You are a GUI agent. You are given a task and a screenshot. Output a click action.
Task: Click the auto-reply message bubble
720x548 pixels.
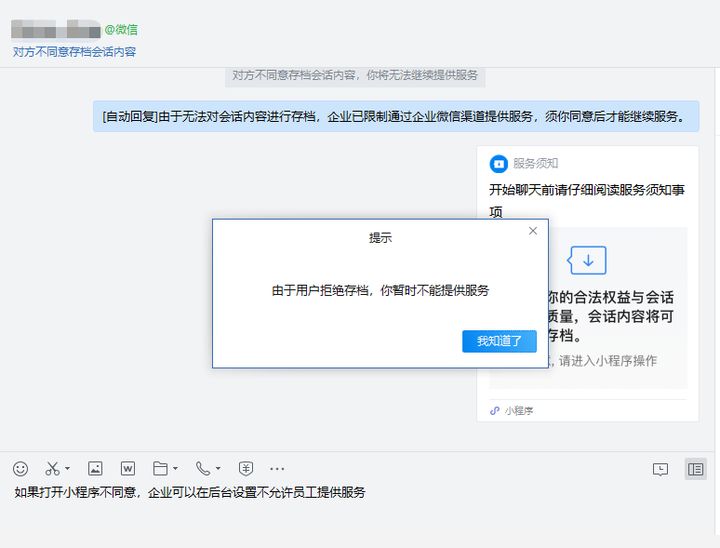[x=396, y=116]
